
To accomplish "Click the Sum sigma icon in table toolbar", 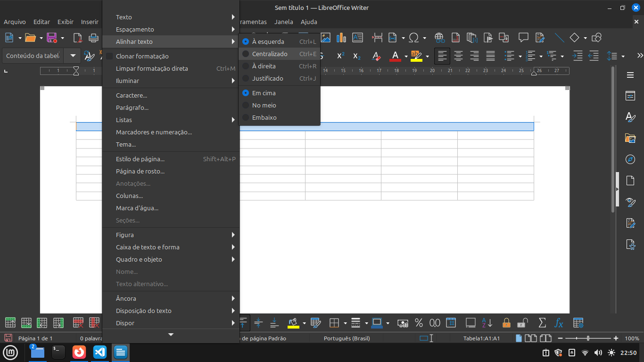I will (542, 323).
